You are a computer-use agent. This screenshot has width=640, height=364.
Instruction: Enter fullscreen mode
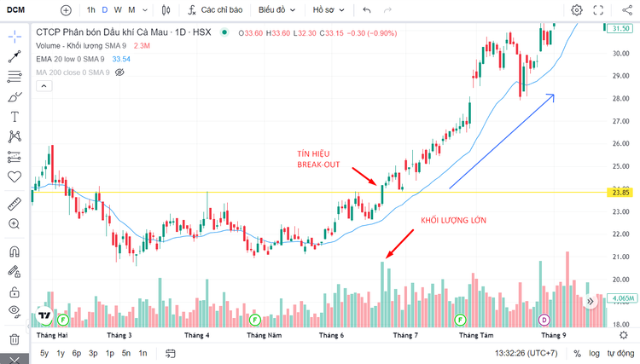click(598, 9)
